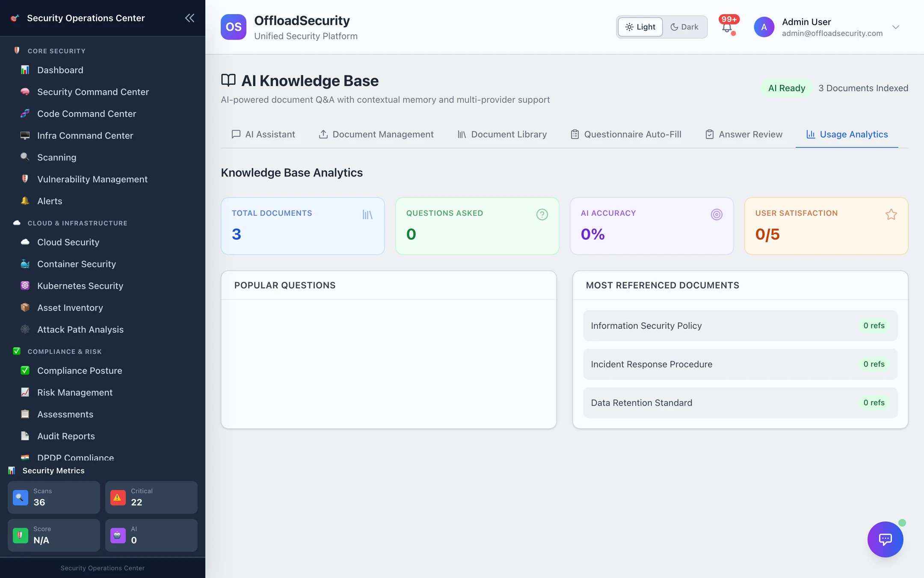This screenshot has width=924, height=578.
Task: Expand the Admin User account menu
Action: coord(896,27)
